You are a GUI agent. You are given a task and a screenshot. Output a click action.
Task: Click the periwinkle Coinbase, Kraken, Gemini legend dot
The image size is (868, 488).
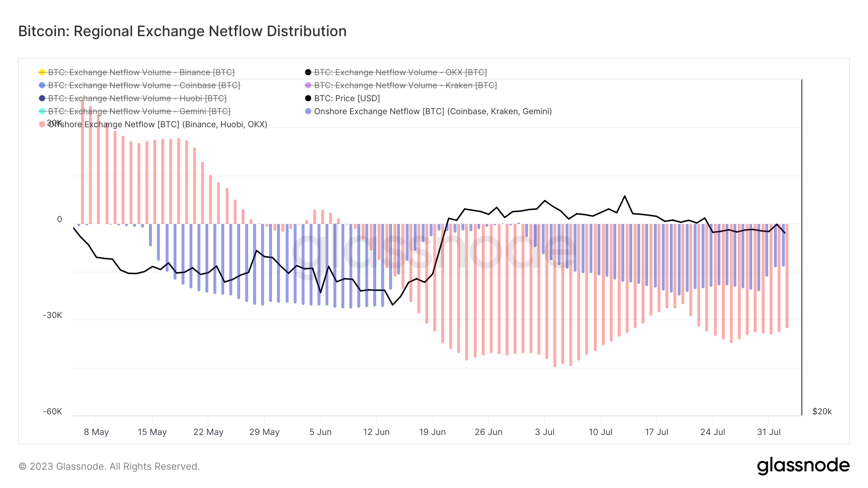(x=308, y=111)
